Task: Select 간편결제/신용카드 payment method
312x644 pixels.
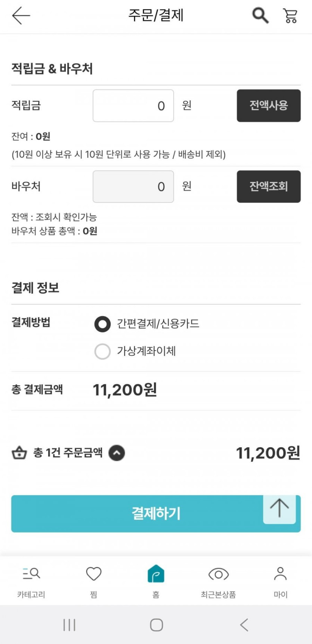Action: pyautogui.click(x=102, y=324)
